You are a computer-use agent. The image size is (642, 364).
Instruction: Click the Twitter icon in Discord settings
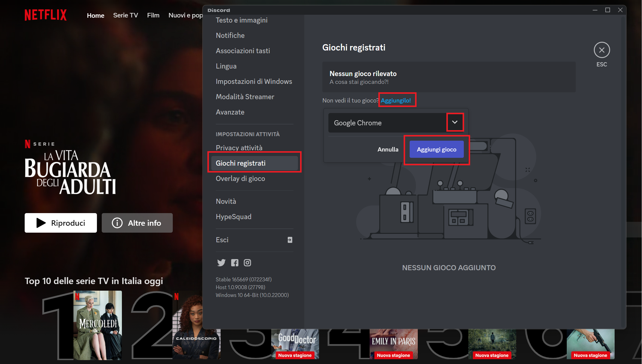point(221,262)
